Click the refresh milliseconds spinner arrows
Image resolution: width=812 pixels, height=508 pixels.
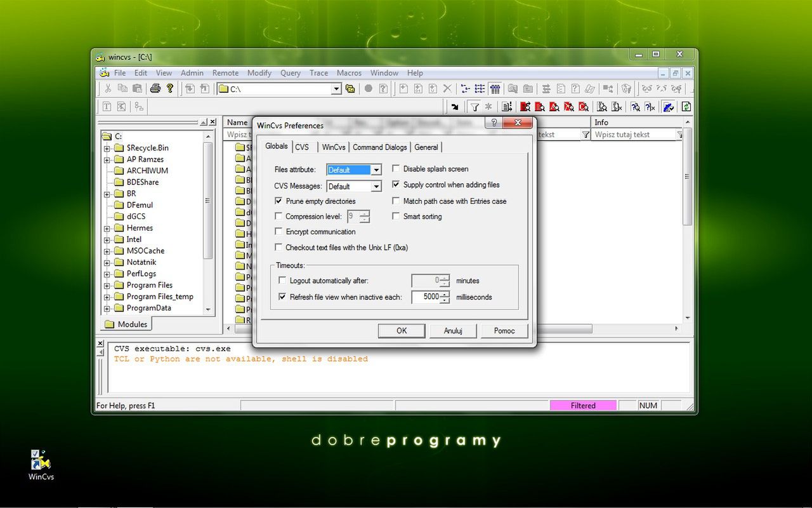click(445, 297)
